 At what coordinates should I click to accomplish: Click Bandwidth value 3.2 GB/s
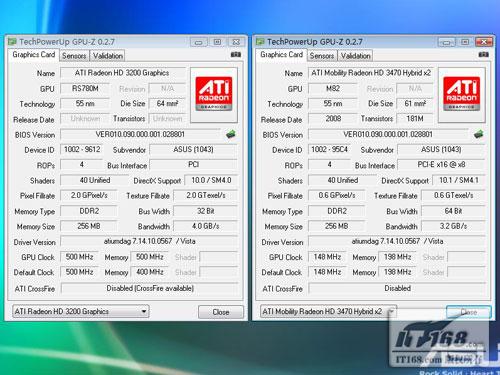(453, 226)
